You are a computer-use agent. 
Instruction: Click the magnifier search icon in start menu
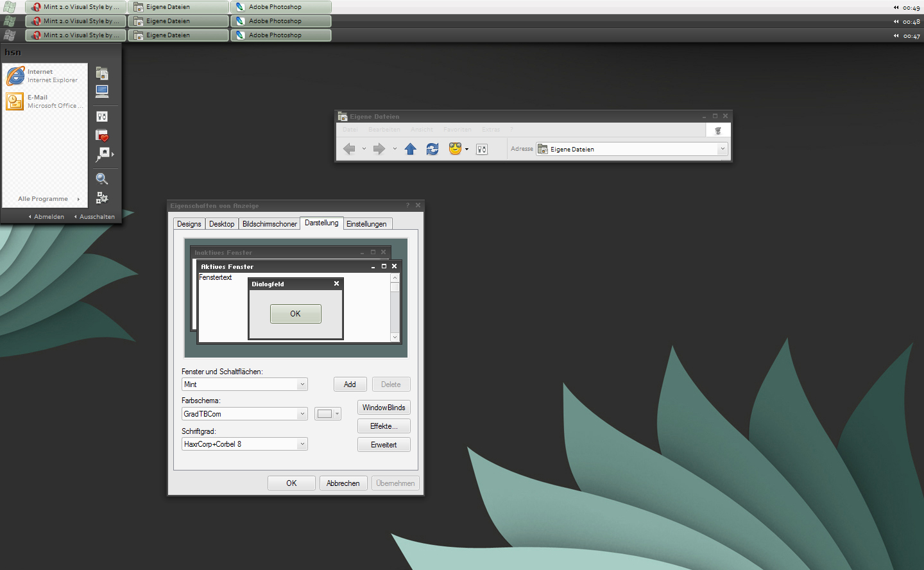102,179
